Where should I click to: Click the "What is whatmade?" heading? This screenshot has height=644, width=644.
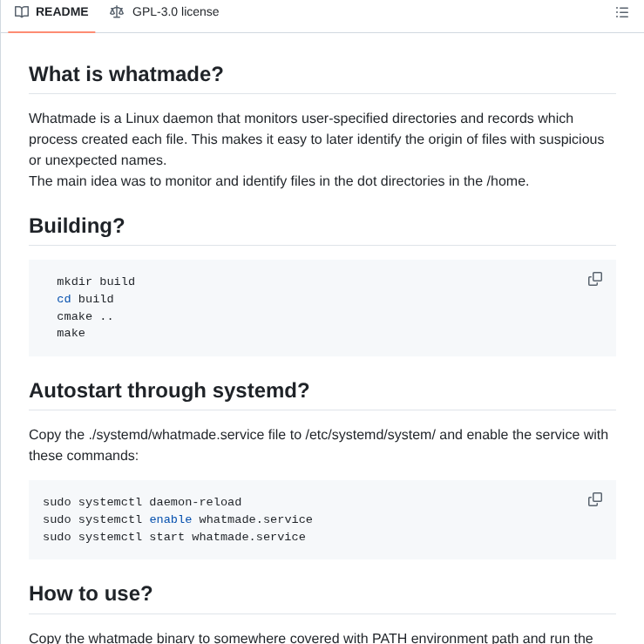[126, 74]
